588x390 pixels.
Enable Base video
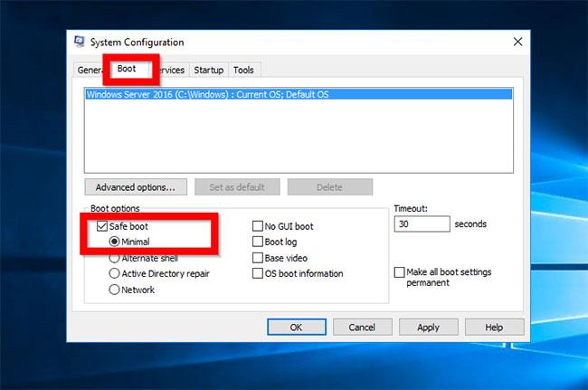(x=258, y=258)
